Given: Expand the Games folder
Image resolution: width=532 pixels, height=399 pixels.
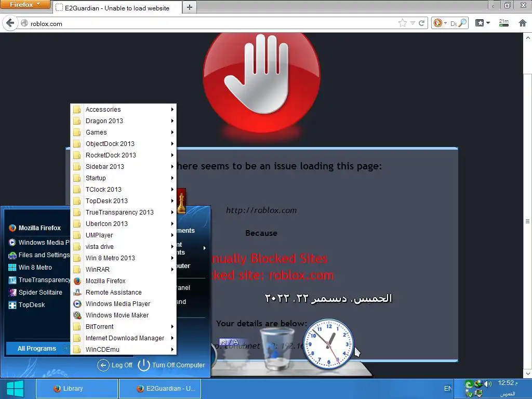Looking at the screenshot, I should pos(124,132).
